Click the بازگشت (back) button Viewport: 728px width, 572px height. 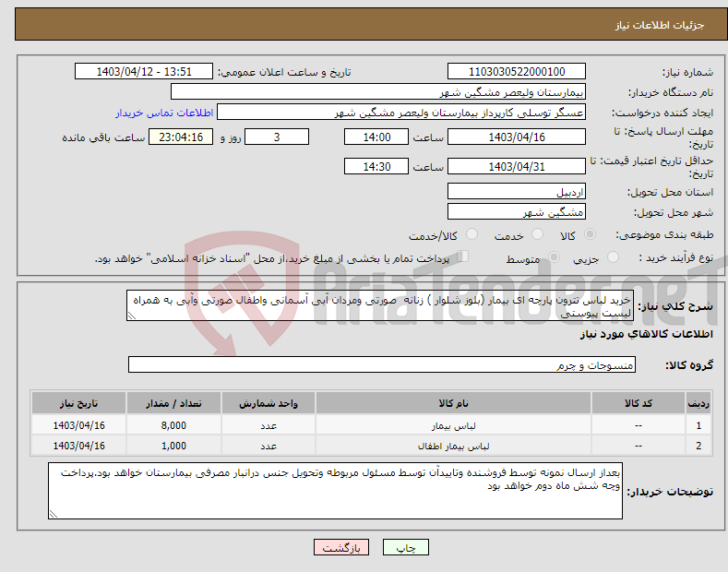341,547
